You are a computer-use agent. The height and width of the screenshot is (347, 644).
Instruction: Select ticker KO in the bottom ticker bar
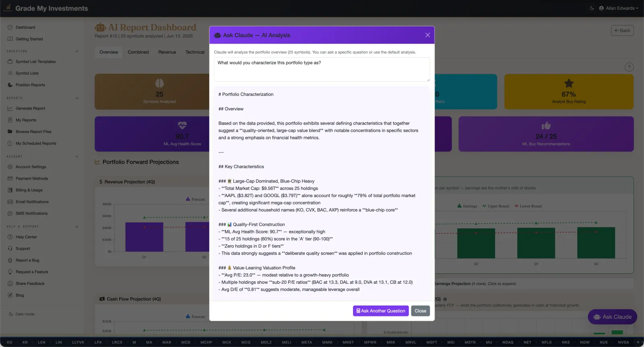click(x=10, y=343)
